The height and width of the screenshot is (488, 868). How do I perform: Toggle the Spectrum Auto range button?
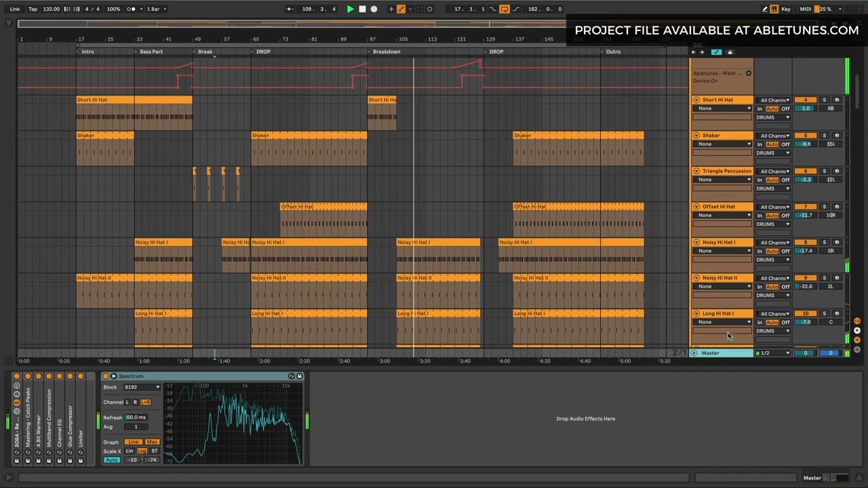point(111,460)
